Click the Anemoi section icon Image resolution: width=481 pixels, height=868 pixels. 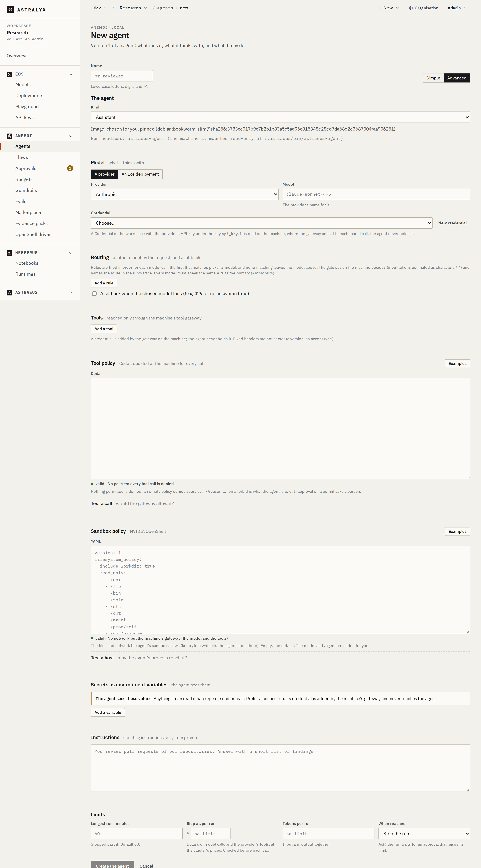pyautogui.click(x=10, y=136)
